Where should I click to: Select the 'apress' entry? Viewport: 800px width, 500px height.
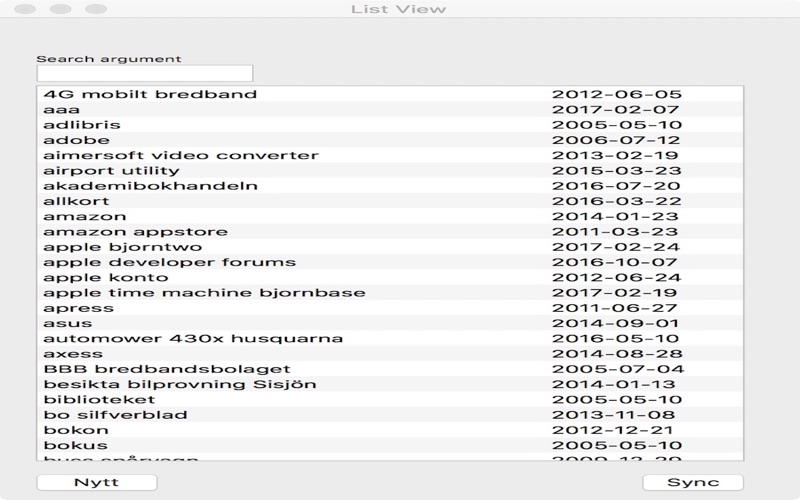click(x=390, y=309)
